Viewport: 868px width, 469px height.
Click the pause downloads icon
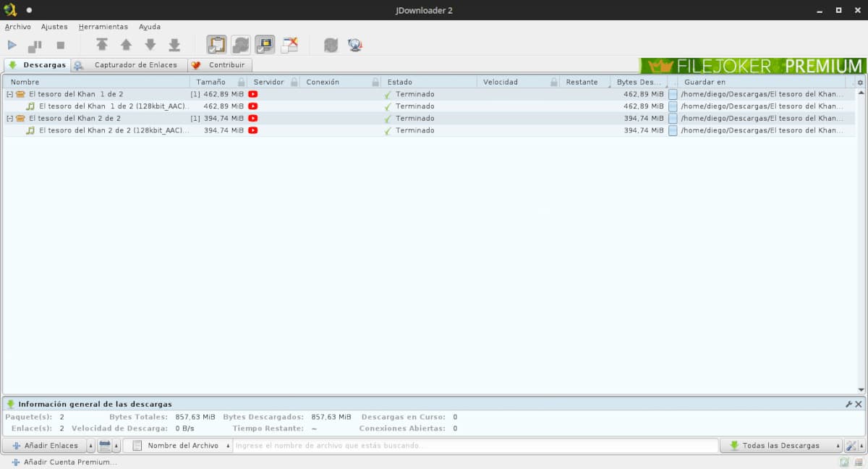(x=35, y=46)
